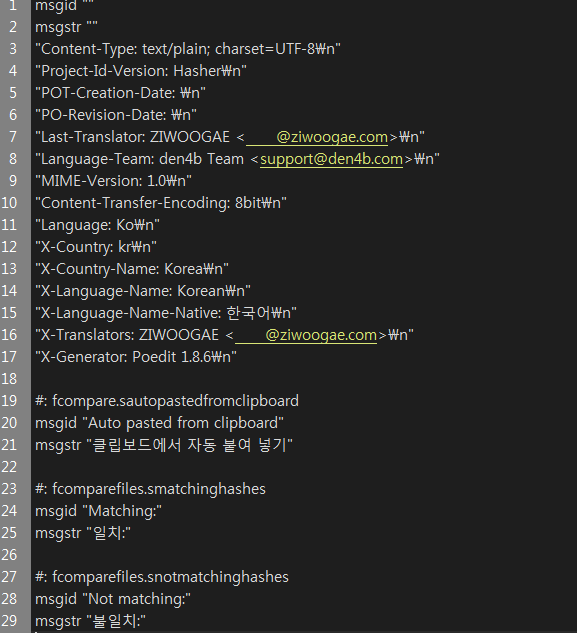Image resolution: width=577 pixels, height=633 pixels.
Task: Click msgid "Matching:" line
Action: point(99,511)
